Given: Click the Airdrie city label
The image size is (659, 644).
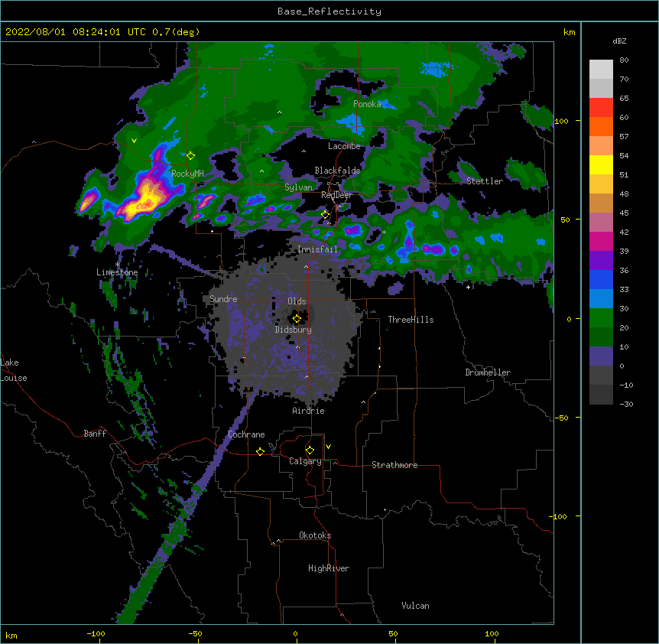Looking at the screenshot, I should [309, 411].
